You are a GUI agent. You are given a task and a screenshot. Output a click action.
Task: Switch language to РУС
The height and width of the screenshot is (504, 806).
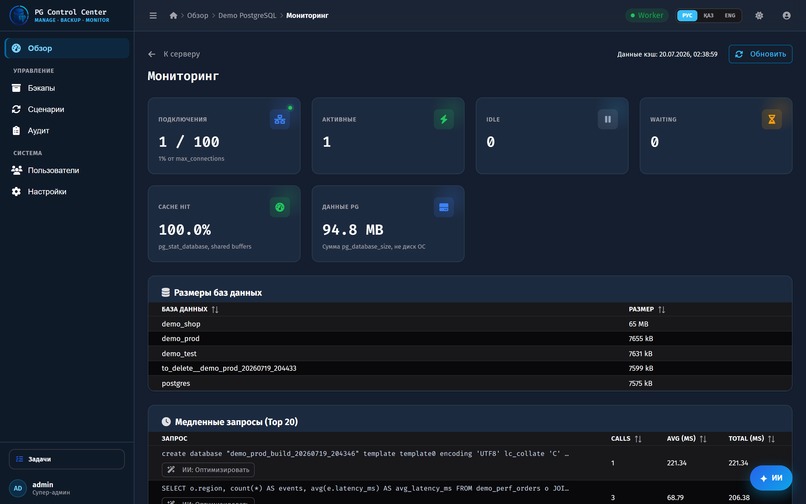pos(687,15)
